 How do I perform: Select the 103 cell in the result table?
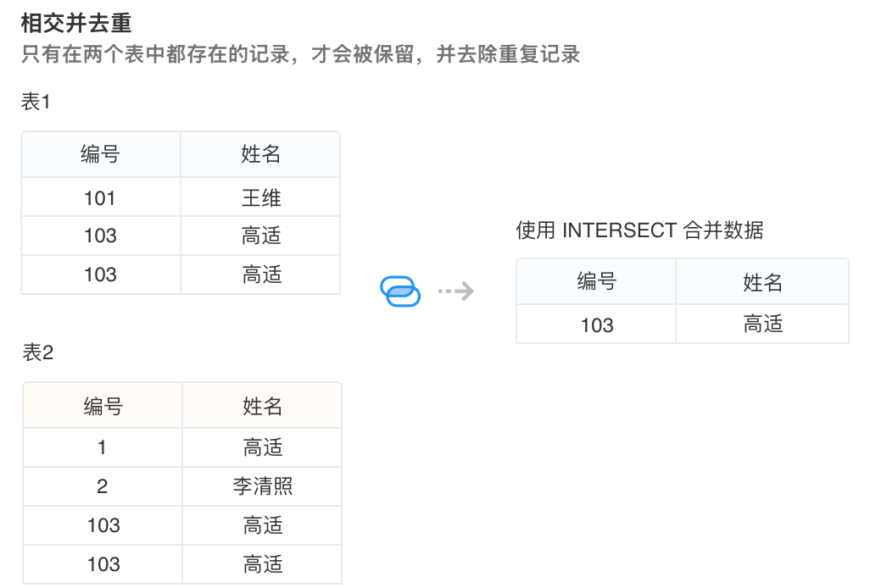[596, 325]
